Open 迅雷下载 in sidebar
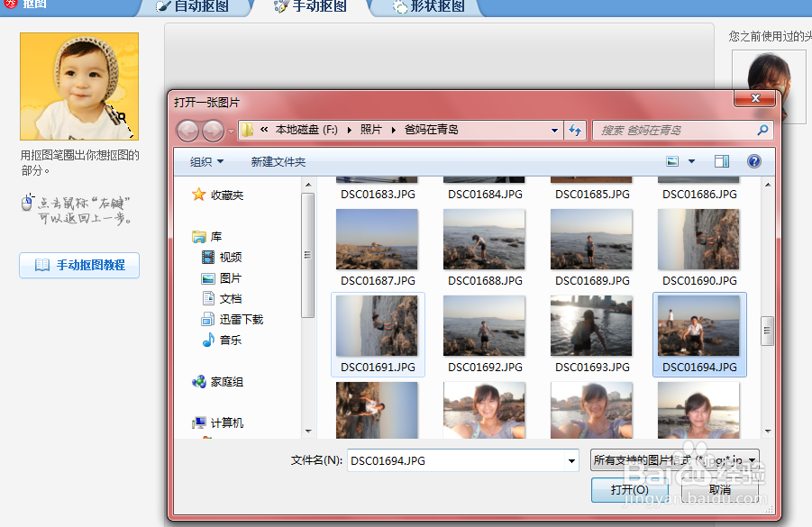 [x=233, y=320]
